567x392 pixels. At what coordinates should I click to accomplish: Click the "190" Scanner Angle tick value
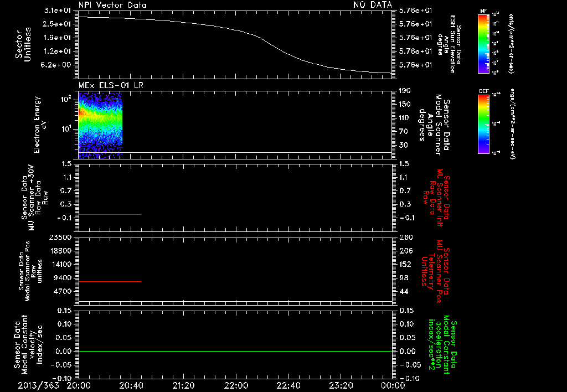pos(405,91)
